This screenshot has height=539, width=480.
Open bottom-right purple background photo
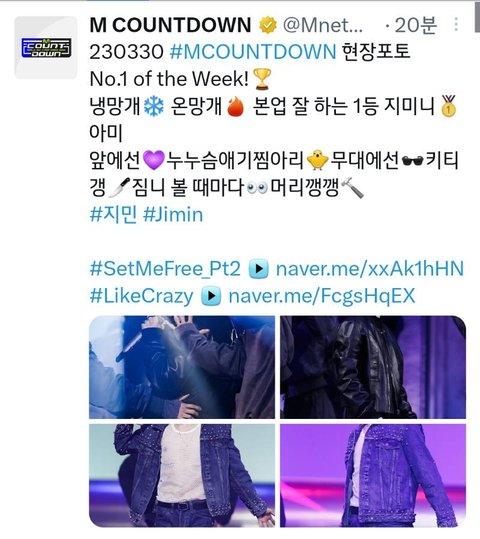coord(373,475)
